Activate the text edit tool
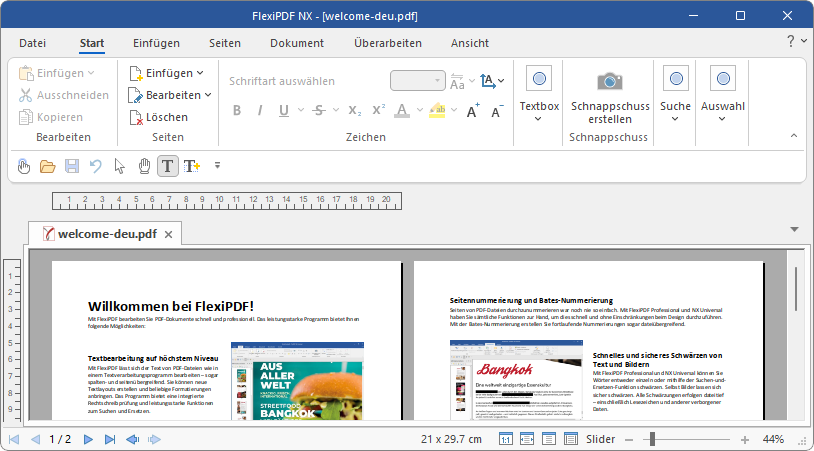 coord(168,165)
